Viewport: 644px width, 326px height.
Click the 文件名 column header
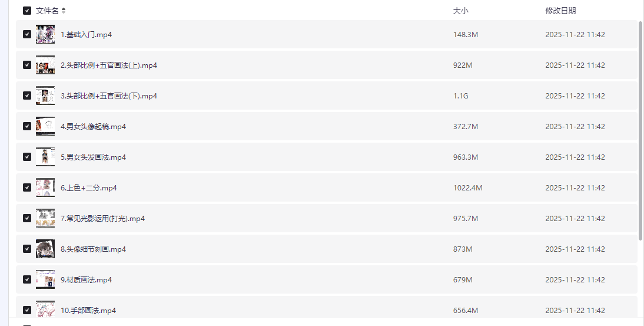point(47,11)
